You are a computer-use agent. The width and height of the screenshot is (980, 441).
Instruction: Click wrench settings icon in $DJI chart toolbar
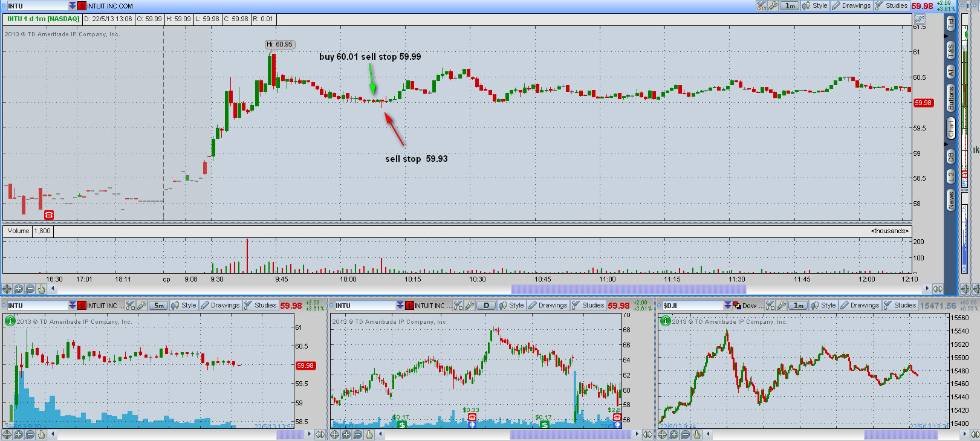781,306
